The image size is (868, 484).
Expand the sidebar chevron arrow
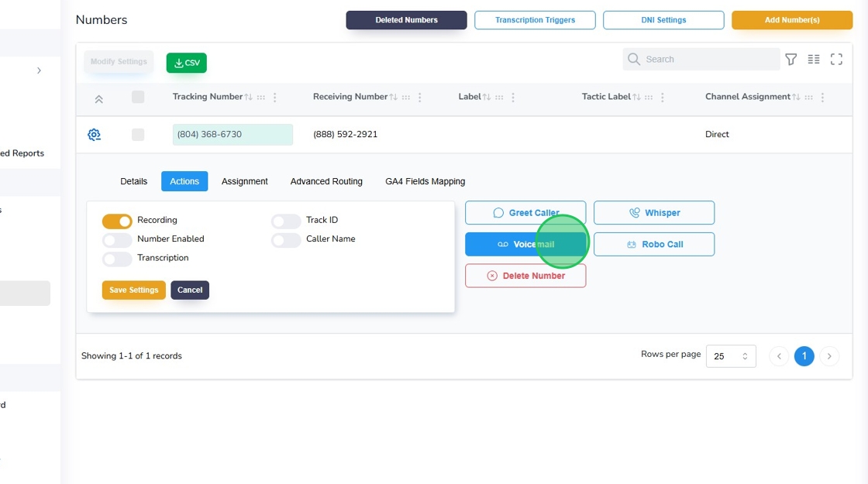(39, 70)
